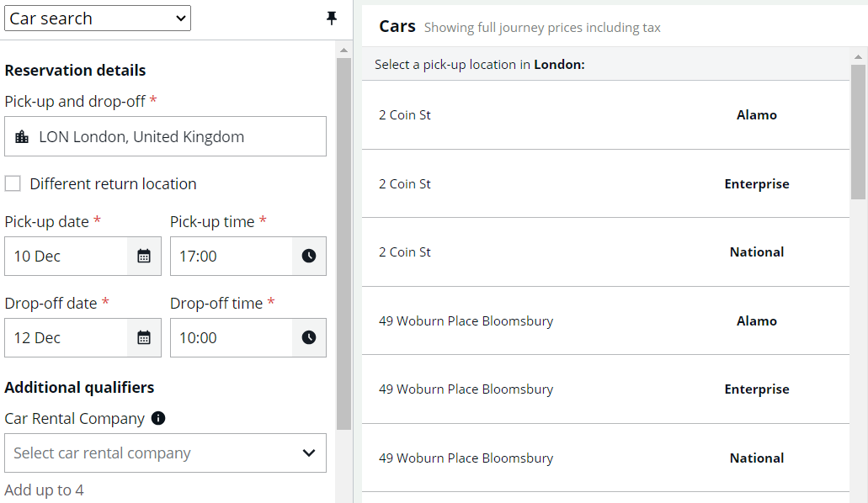Choose 49 Woburn Place Bloomsbury National
This screenshot has width=868, height=503.
605,458
